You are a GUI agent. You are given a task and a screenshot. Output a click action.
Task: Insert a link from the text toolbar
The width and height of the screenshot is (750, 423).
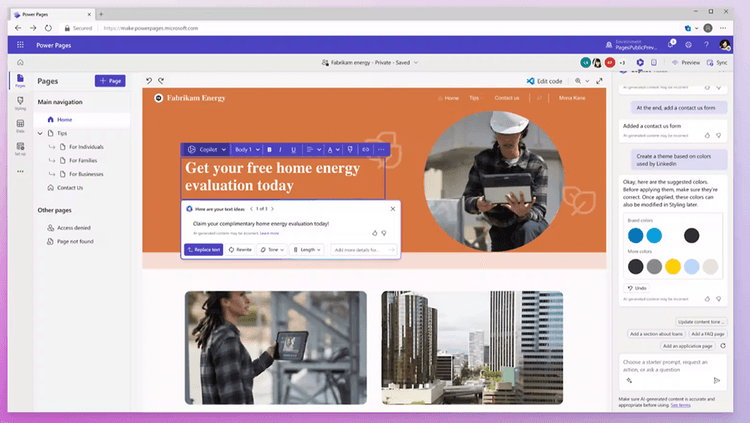pyautogui.click(x=365, y=150)
